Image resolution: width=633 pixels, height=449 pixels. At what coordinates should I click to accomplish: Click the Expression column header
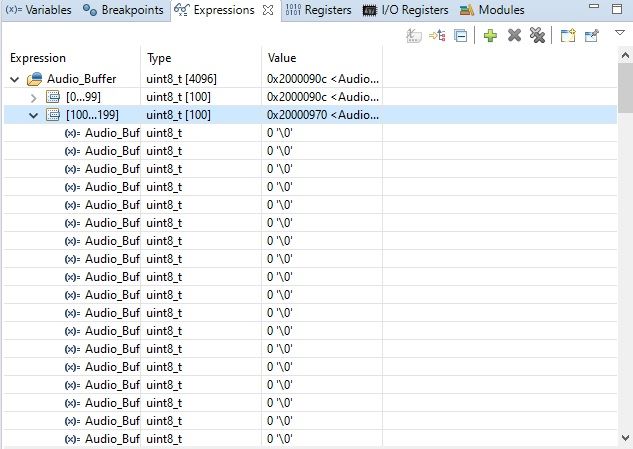72,58
